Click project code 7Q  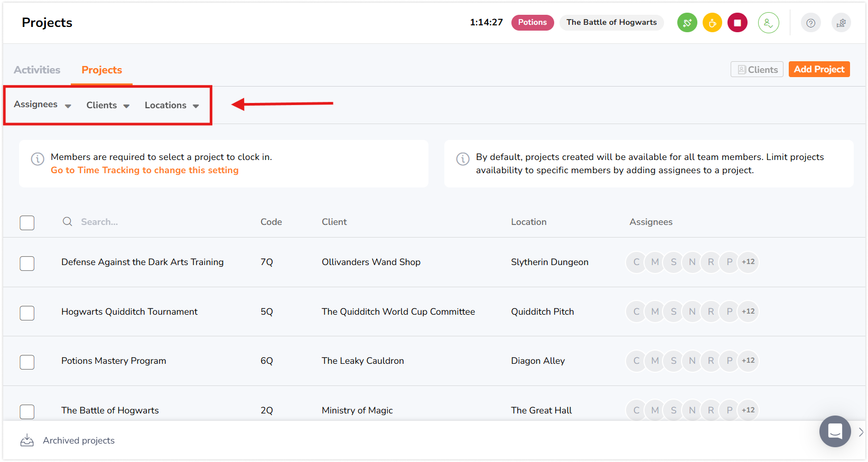click(x=267, y=262)
